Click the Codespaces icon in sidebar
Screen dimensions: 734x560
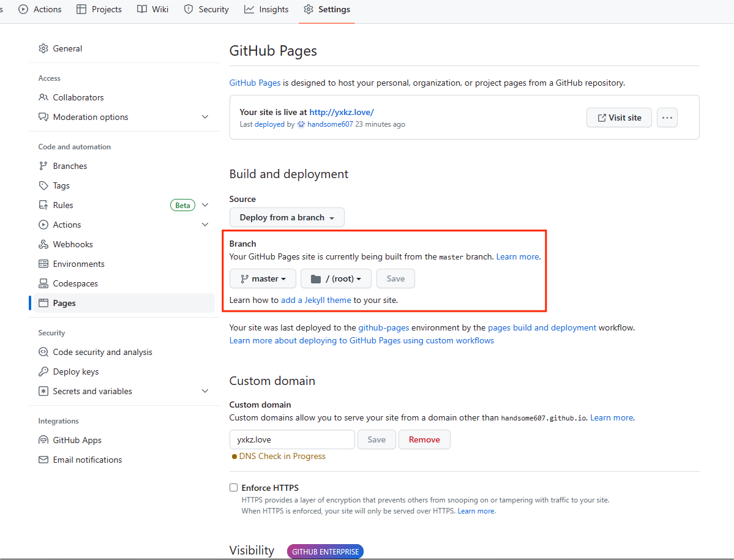pyautogui.click(x=43, y=283)
